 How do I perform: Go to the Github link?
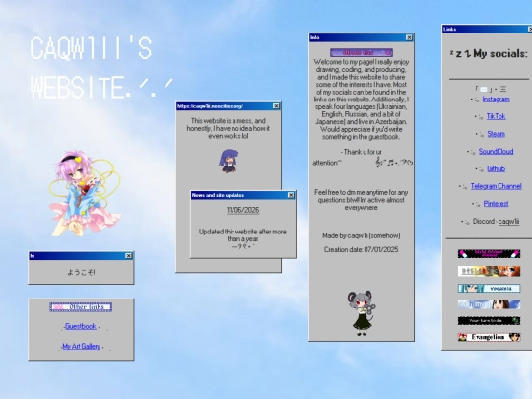[x=496, y=168]
